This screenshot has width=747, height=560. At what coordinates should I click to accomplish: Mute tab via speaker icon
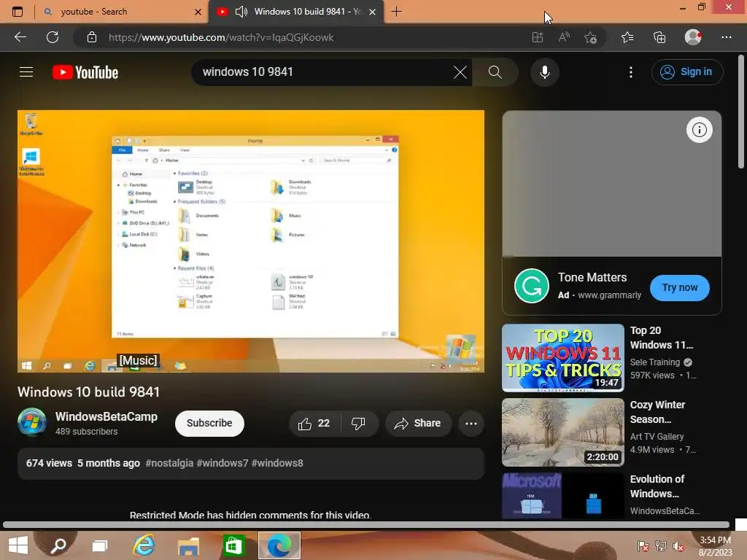[241, 12]
